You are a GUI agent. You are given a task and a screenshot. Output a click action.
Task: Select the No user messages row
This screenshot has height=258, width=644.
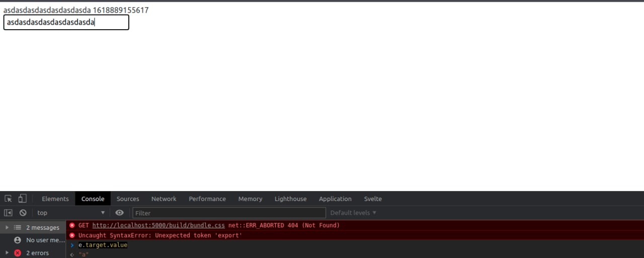click(x=33, y=240)
